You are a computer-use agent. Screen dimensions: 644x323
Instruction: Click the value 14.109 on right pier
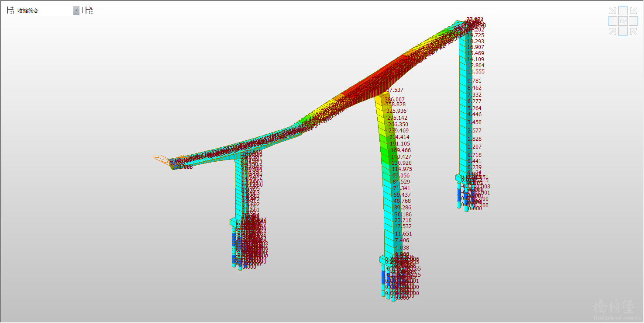pyautogui.click(x=475, y=59)
